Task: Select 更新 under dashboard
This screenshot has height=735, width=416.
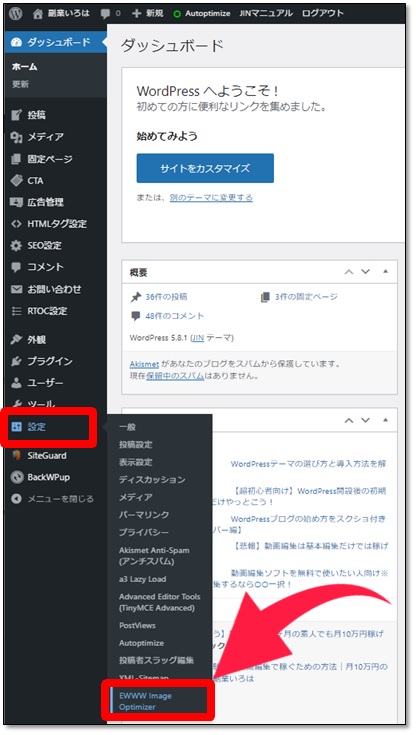Action: [20, 84]
